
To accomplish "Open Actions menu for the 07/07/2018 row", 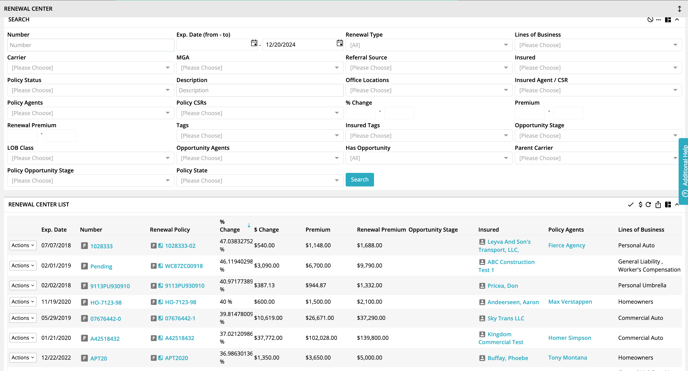I will click(x=23, y=246).
